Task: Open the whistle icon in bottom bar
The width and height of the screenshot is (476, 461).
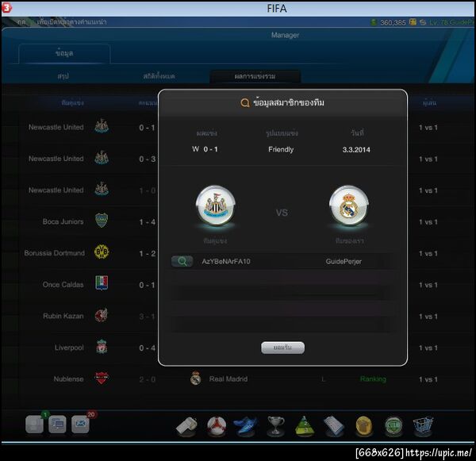Action: [186, 425]
